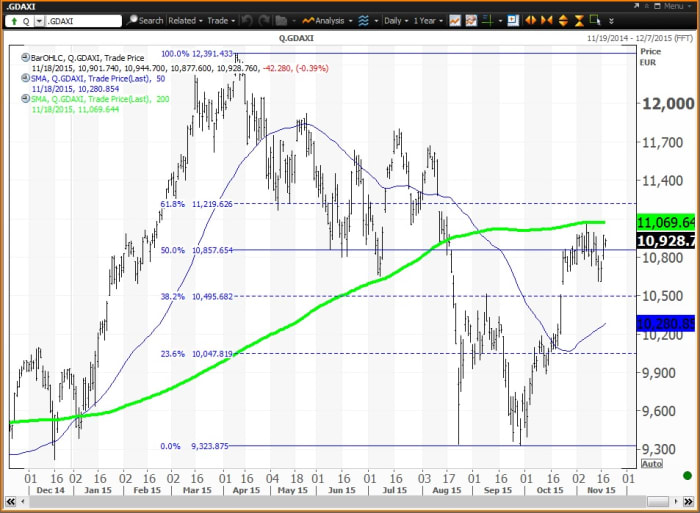Expand the crosshair tool dropdown arrow

(x=500, y=21)
